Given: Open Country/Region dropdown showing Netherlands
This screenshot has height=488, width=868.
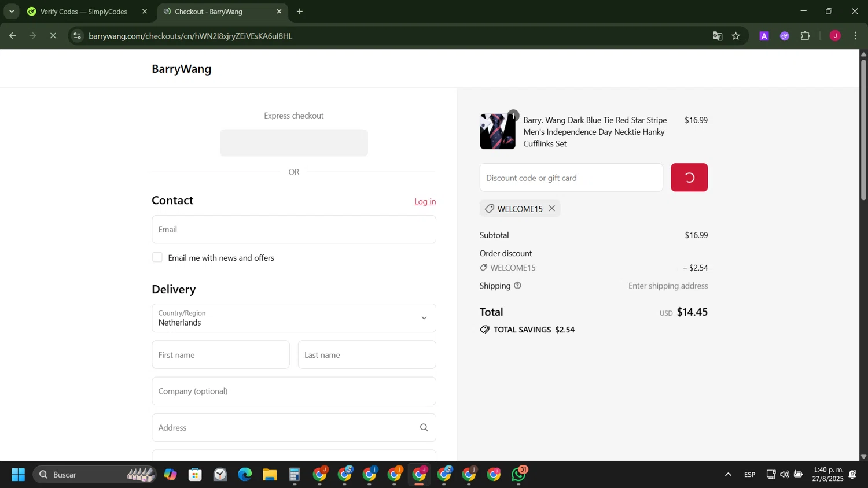Looking at the screenshot, I should click(x=294, y=318).
